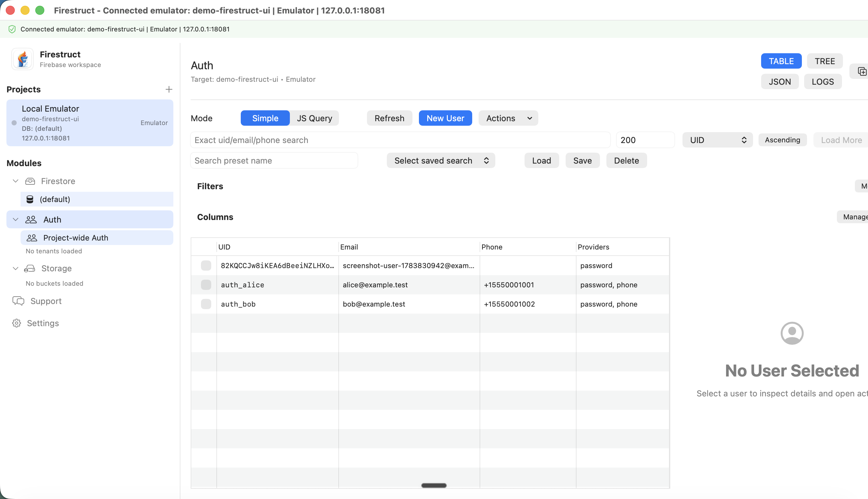The width and height of the screenshot is (868, 499).
Task: Tick checkbox for the auth_bob row
Action: pyautogui.click(x=206, y=304)
